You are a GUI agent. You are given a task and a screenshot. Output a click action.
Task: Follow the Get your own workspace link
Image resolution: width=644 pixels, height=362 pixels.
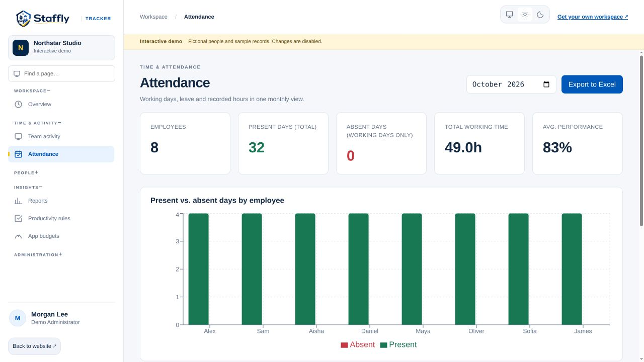593,17
